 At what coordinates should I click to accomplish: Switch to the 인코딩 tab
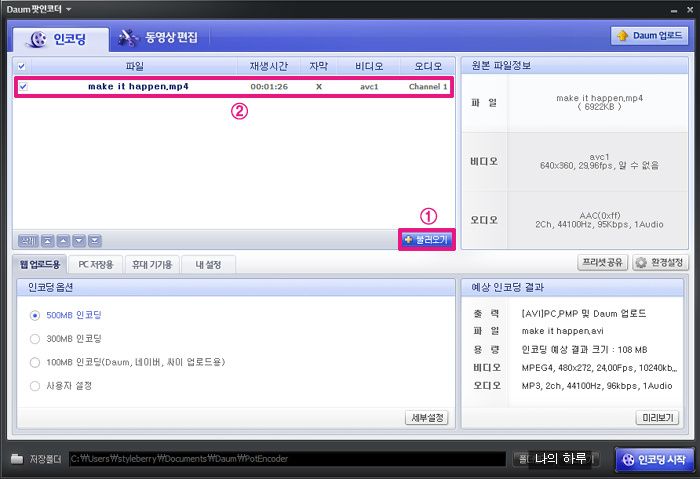pos(61,39)
